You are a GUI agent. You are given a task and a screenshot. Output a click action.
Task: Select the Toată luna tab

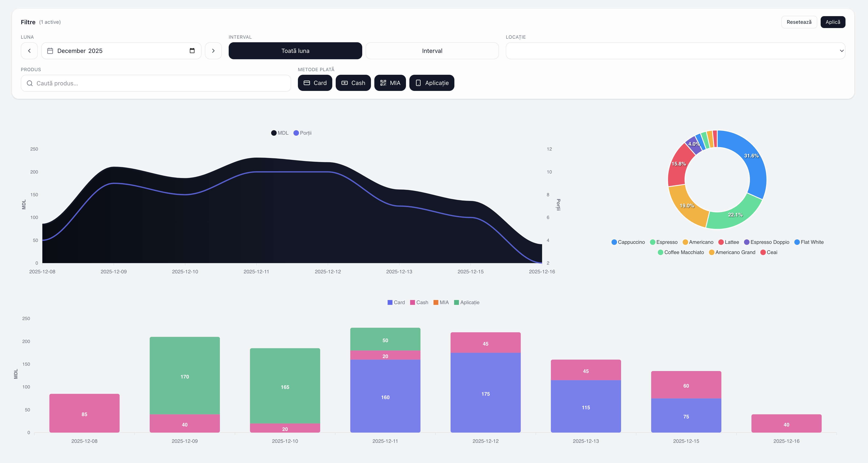(x=295, y=51)
